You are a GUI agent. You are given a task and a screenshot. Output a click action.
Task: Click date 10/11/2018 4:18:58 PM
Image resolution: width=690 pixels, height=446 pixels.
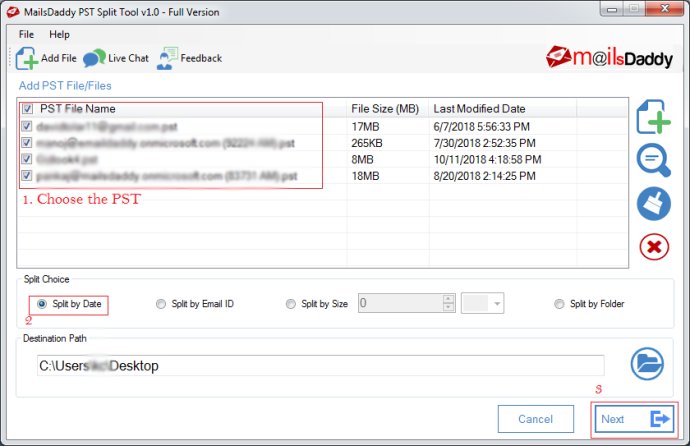(487, 159)
